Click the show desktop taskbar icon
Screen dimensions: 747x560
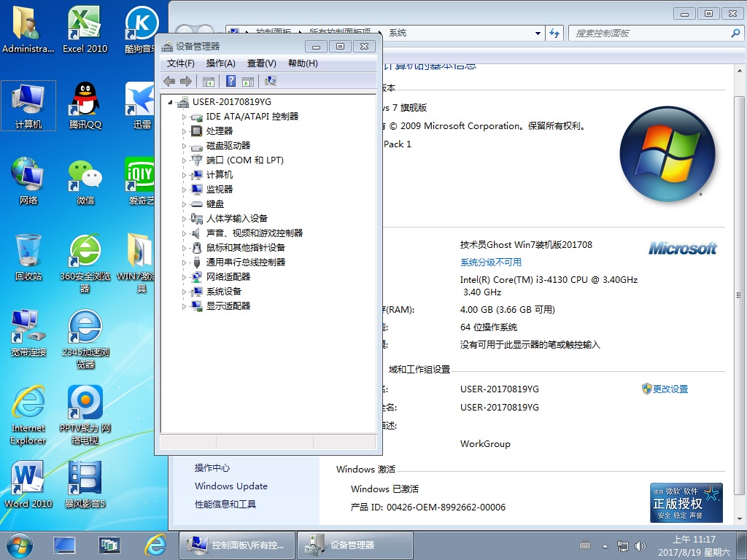coord(64,545)
